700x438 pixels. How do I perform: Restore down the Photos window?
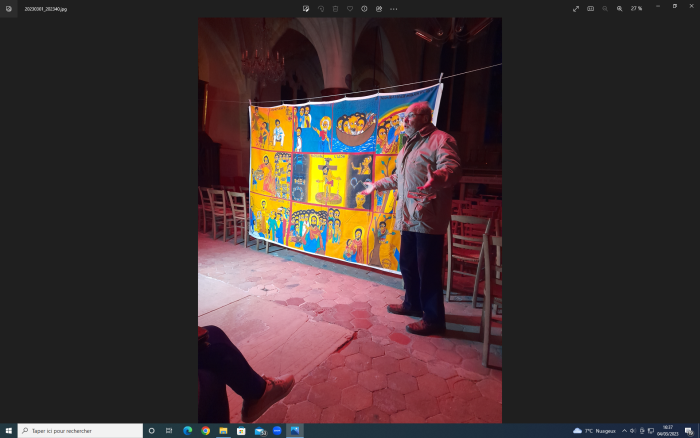675,6
